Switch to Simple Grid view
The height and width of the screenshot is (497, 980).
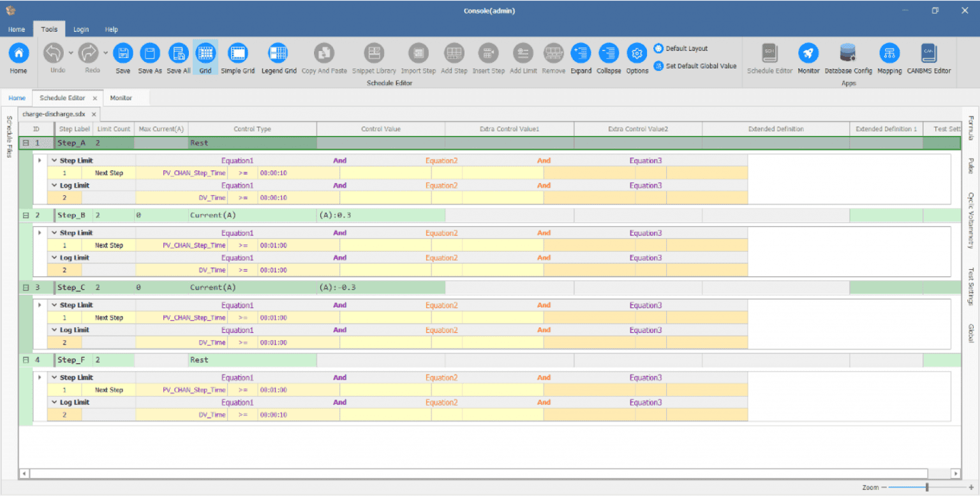[x=238, y=57]
